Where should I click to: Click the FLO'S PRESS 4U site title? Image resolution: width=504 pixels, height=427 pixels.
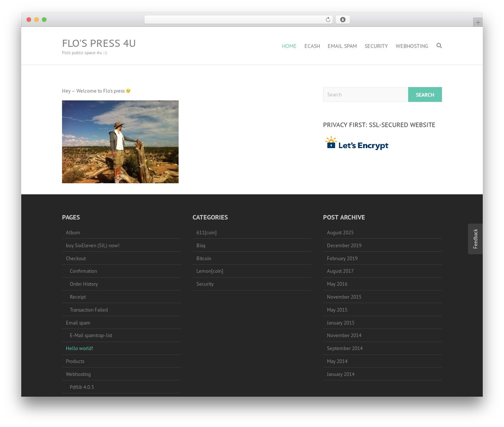pos(99,43)
